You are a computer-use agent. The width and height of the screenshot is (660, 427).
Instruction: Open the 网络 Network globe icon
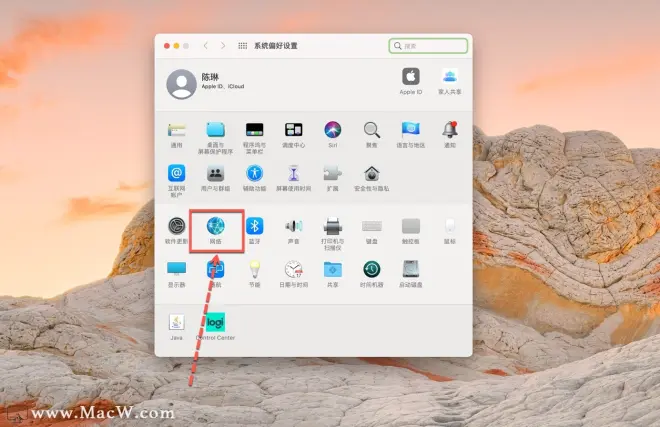tap(216, 226)
